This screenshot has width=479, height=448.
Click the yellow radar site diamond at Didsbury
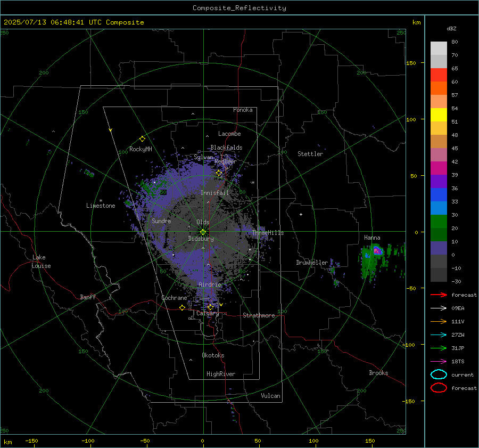[203, 232]
